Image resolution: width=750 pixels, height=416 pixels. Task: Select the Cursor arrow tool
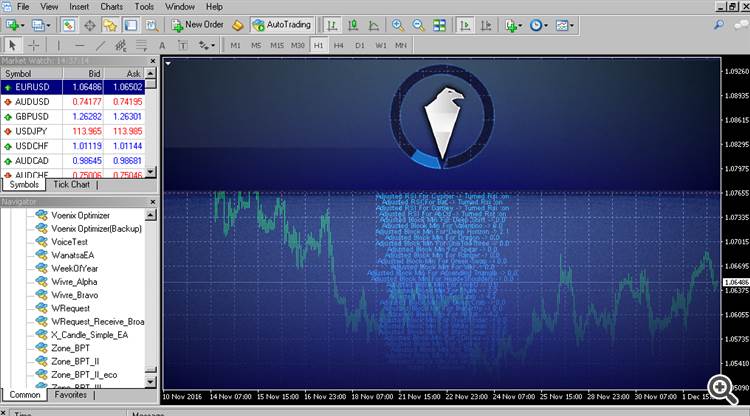point(12,45)
